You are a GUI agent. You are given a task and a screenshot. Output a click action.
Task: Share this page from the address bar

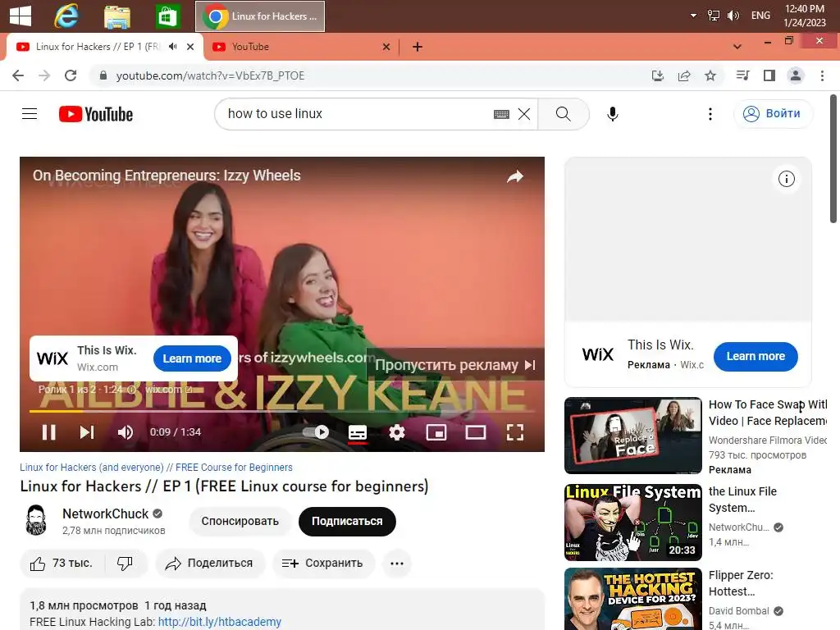(684, 75)
